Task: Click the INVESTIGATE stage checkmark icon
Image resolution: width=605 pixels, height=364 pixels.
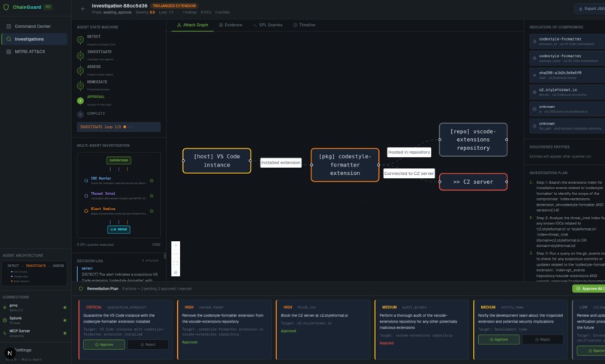Action: coord(80,56)
